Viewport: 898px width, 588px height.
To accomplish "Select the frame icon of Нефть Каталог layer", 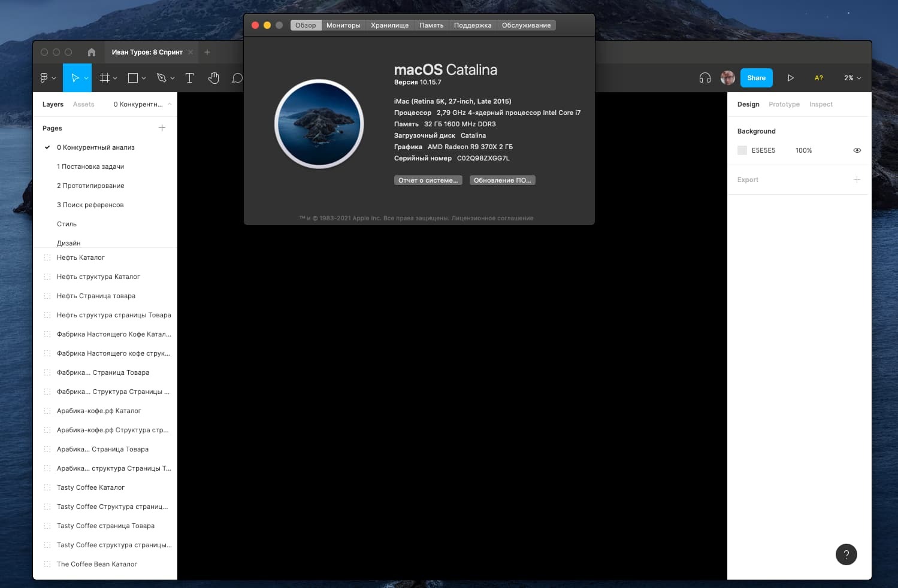I will pyautogui.click(x=47, y=257).
